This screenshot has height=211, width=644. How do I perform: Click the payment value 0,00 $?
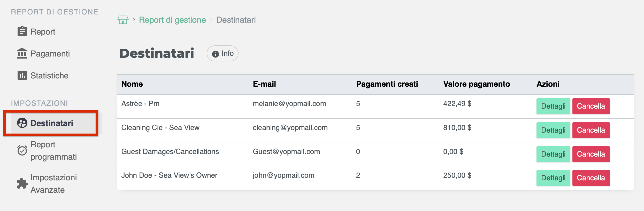[x=453, y=152]
